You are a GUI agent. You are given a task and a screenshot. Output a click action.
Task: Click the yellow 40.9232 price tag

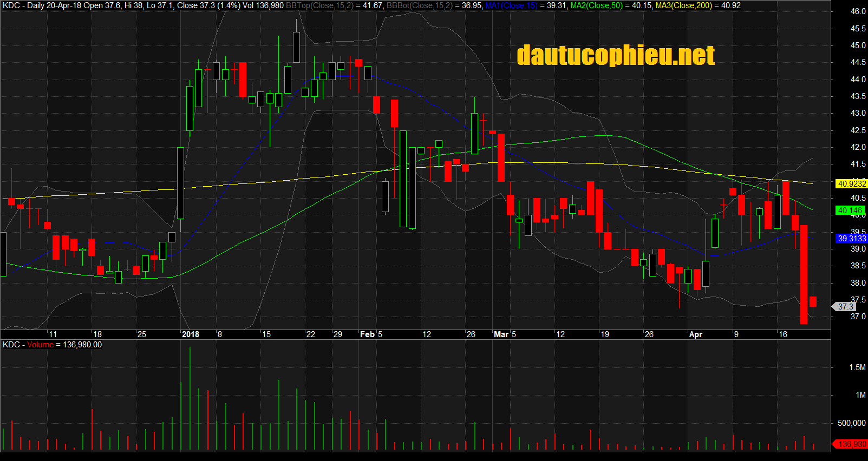point(851,184)
